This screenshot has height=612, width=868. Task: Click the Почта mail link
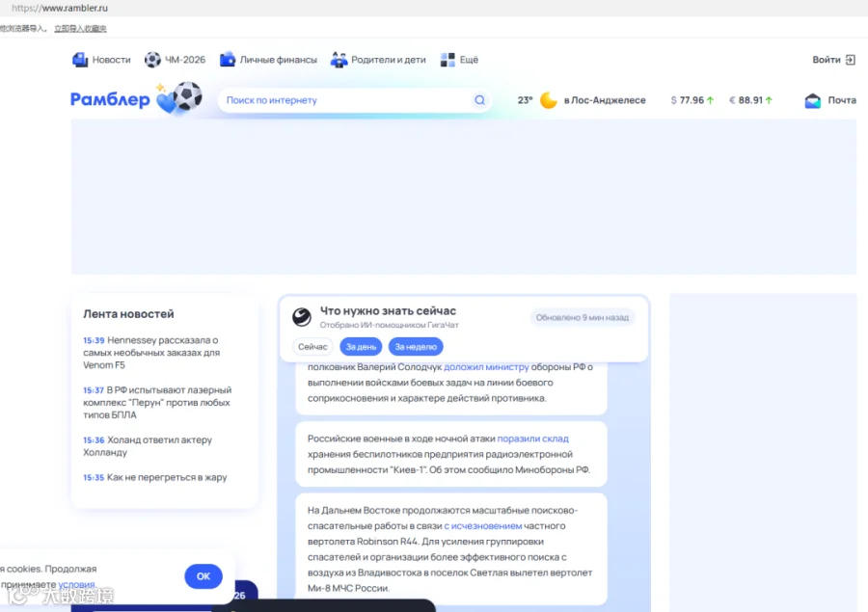[842, 100]
